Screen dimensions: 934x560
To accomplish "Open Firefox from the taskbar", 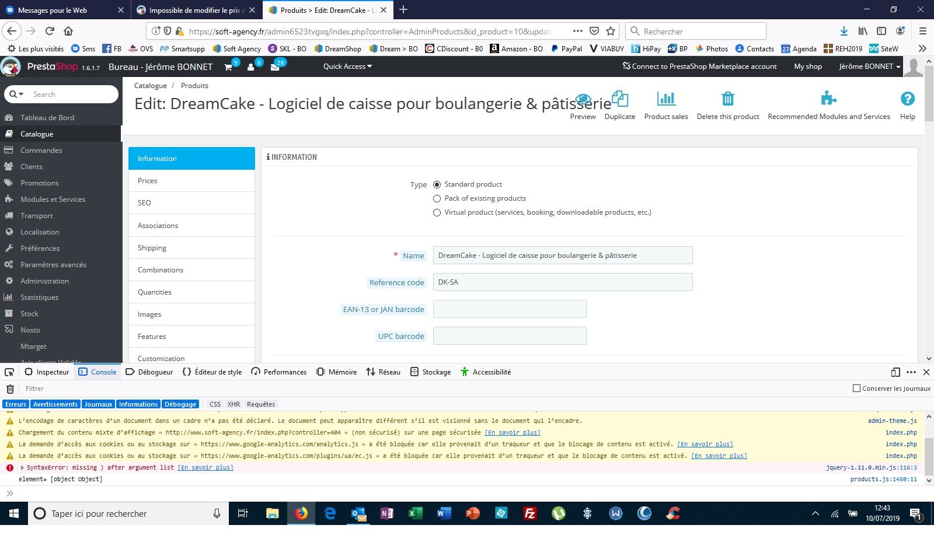I will tap(301, 513).
